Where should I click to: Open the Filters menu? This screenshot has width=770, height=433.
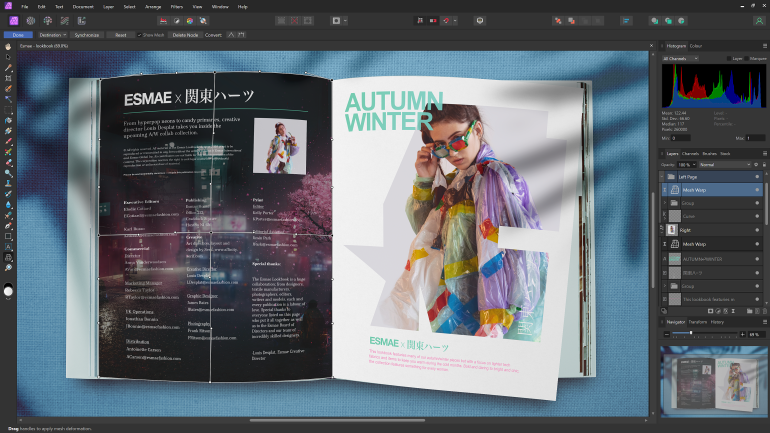[177, 7]
